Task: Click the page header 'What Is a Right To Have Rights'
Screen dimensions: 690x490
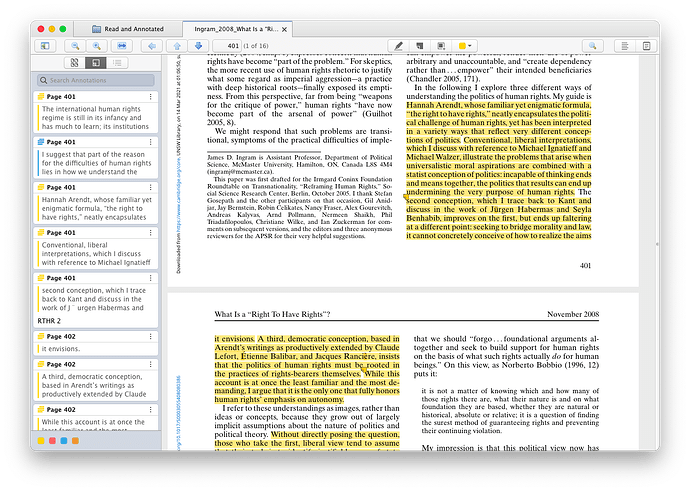Action: click(x=272, y=314)
